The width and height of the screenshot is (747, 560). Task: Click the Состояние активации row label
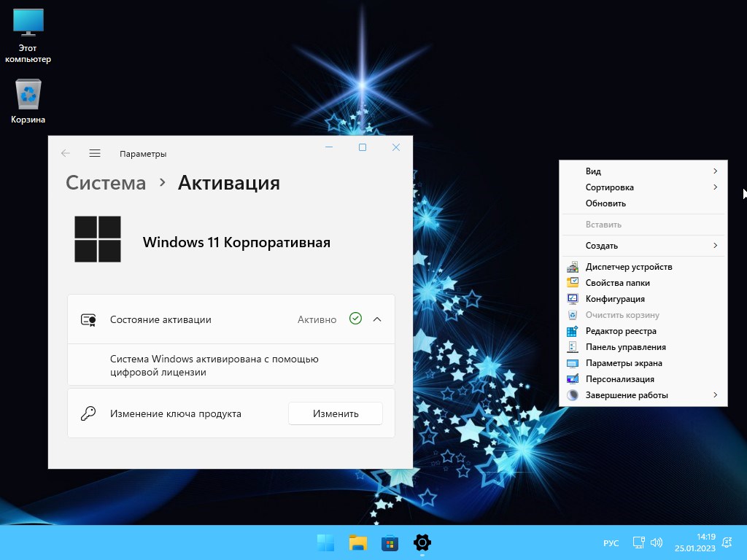pyautogui.click(x=160, y=319)
